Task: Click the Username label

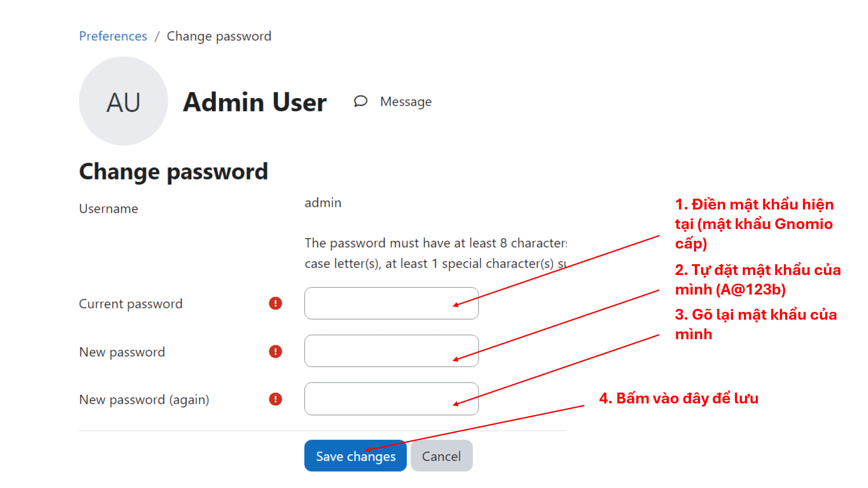Action: coord(108,209)
